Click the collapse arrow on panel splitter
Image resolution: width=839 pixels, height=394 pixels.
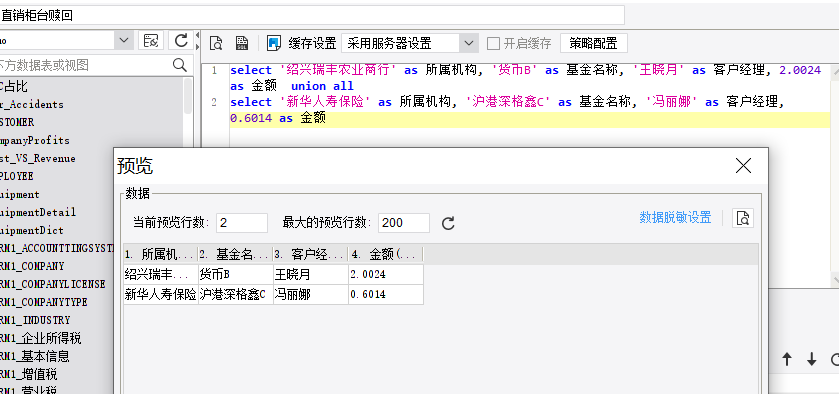pyautogui.click(x=197, y=35)
